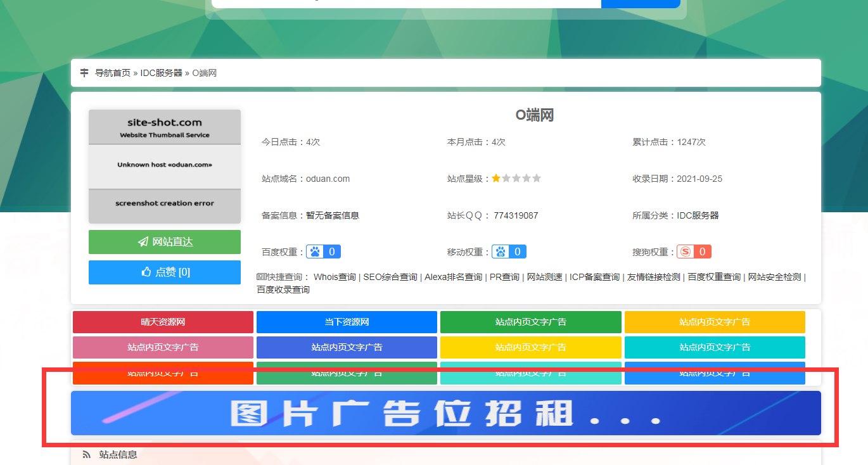Go to 导航首页 in breadcrumb
Screen dimensions: 868x465
click(x=113, y=73)
